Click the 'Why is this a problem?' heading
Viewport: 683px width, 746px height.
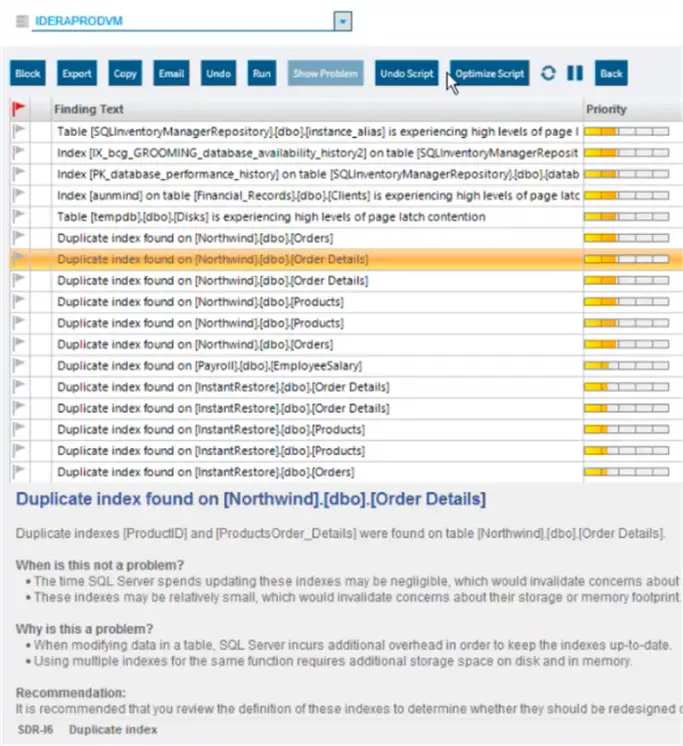tap(84, 629)
